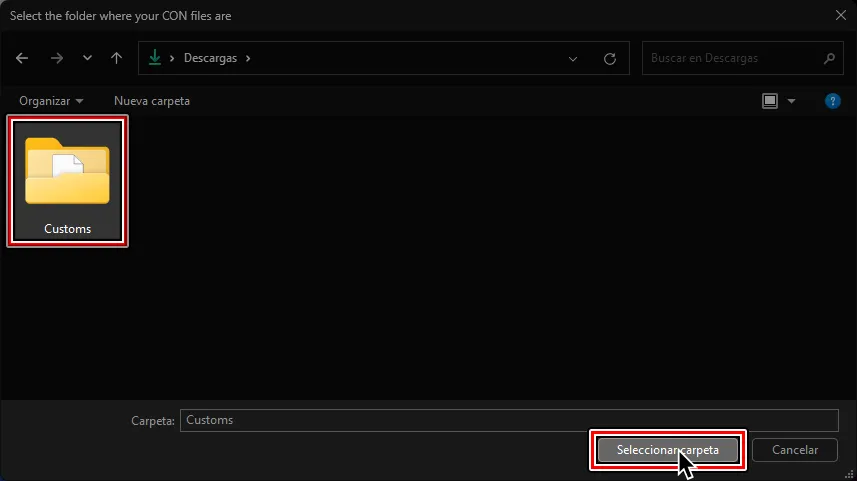Click the Buscar en Descargas search field
This screenshot has height=481, width=857.
(730, 58)
